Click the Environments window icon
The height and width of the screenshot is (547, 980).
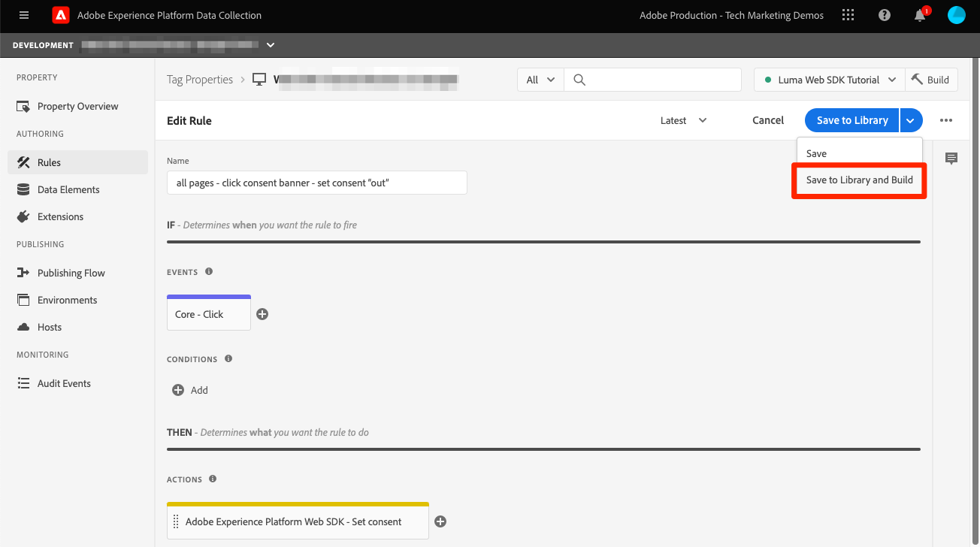point(23,300)
